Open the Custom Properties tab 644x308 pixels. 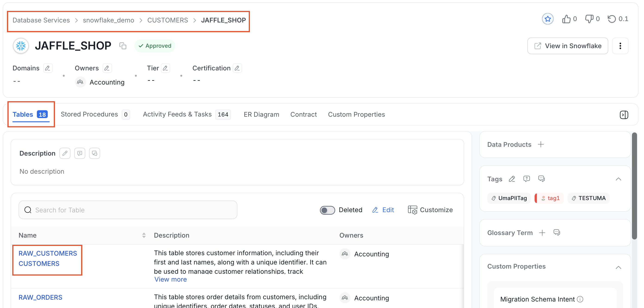(x=356, y=114)
